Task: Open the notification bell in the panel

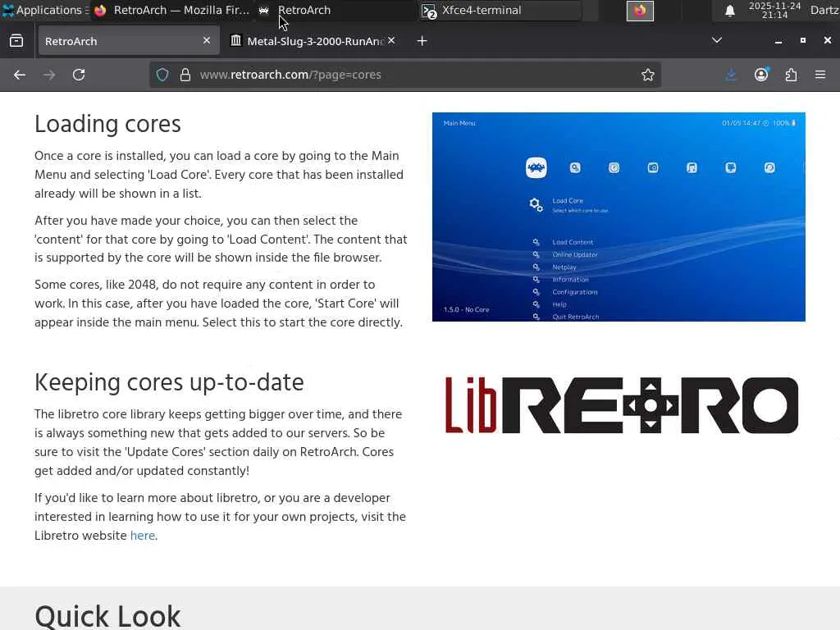Action: coord(729,11)
